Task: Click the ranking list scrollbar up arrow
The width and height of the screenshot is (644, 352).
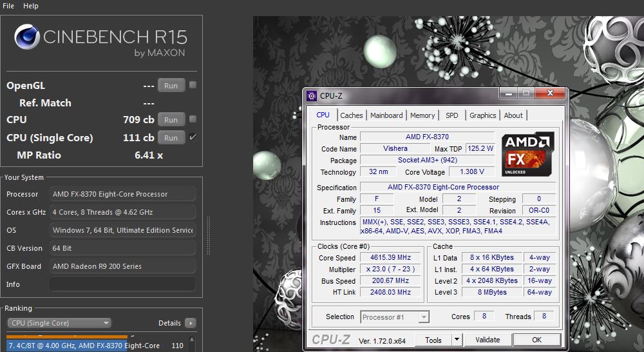Action: click(x=192, y=340)
